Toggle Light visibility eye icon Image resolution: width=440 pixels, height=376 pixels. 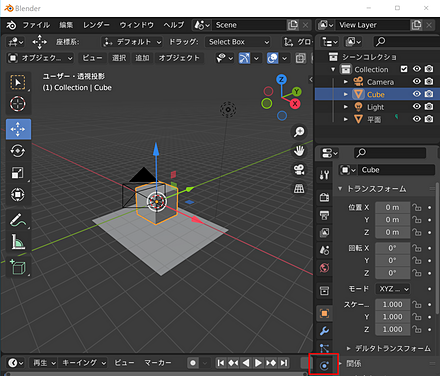point(417,107)
